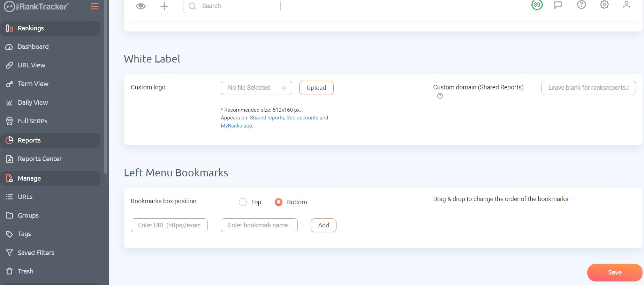The width and height of the screenshot is (644, 285).
Task: Click the eye view icon in top bar
Action: 141,6
